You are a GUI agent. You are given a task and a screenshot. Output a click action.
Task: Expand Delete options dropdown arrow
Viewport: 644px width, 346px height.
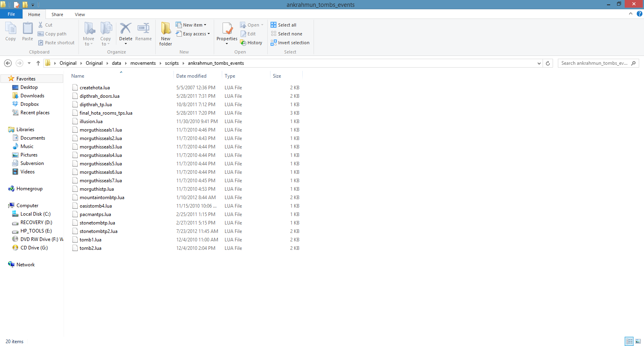click(126, 44)
